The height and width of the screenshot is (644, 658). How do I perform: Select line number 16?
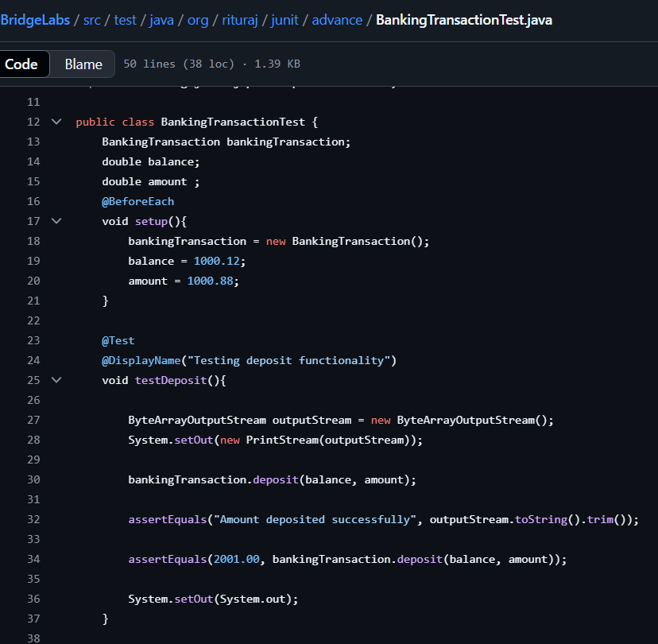33,201
